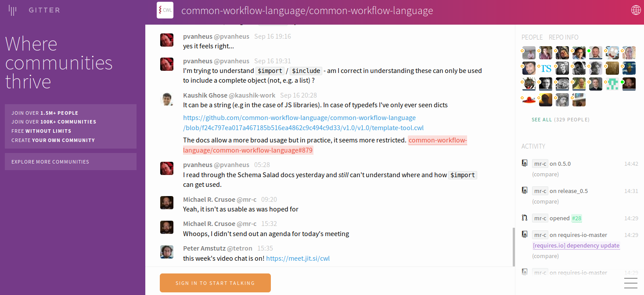Viewport: 644px width, 295px height.
Task: Click (compare) under dependency update
Action: point(545,256)
